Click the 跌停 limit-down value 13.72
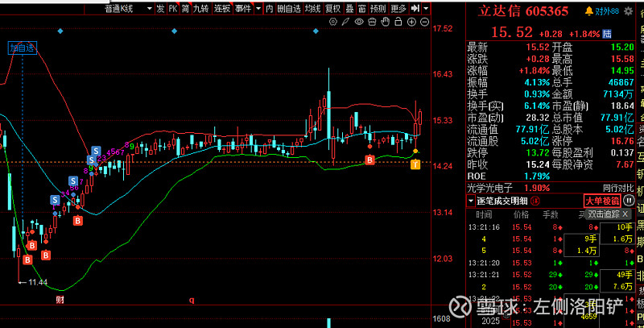The width and height of the screenshot is (644, 328). (x=538, y=153)
